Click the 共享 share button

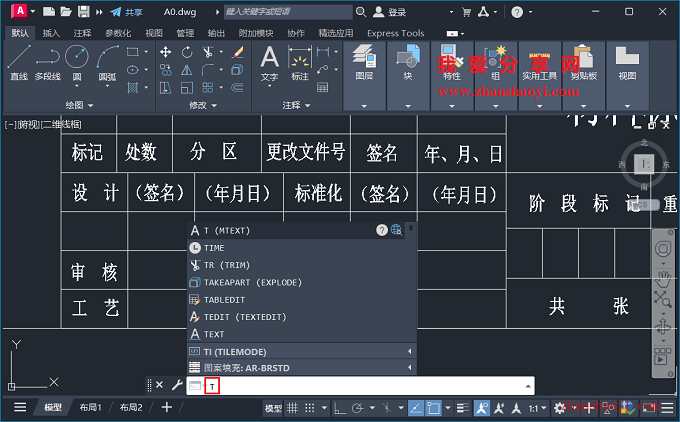126,12
